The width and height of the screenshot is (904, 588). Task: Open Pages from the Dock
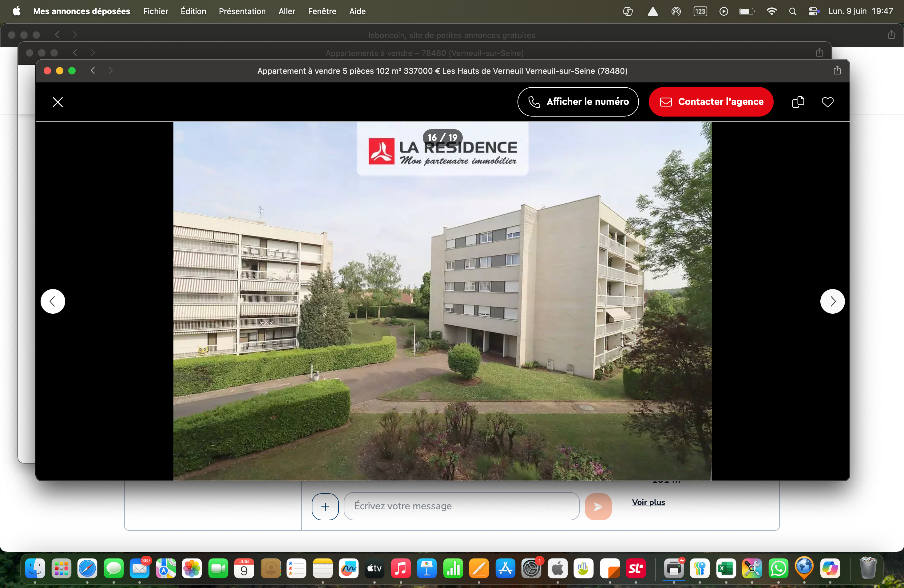click(479, 568)
